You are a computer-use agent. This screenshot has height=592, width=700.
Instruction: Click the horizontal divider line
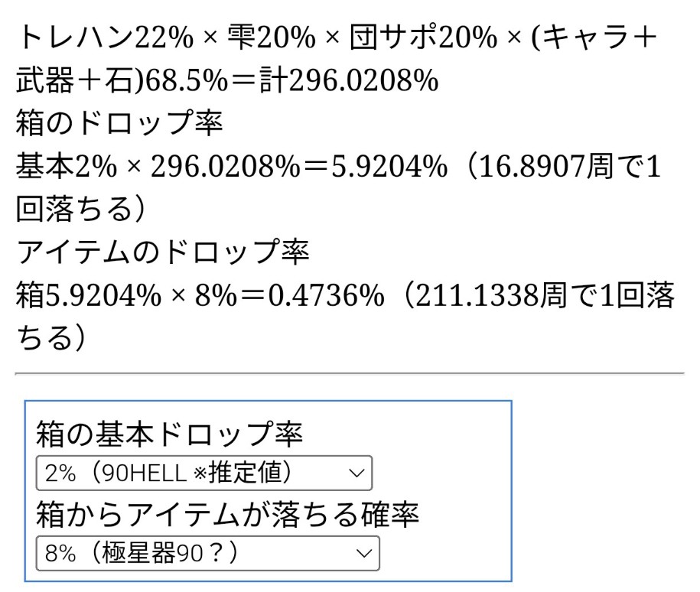pyautogui.click(x=350, y=373)
